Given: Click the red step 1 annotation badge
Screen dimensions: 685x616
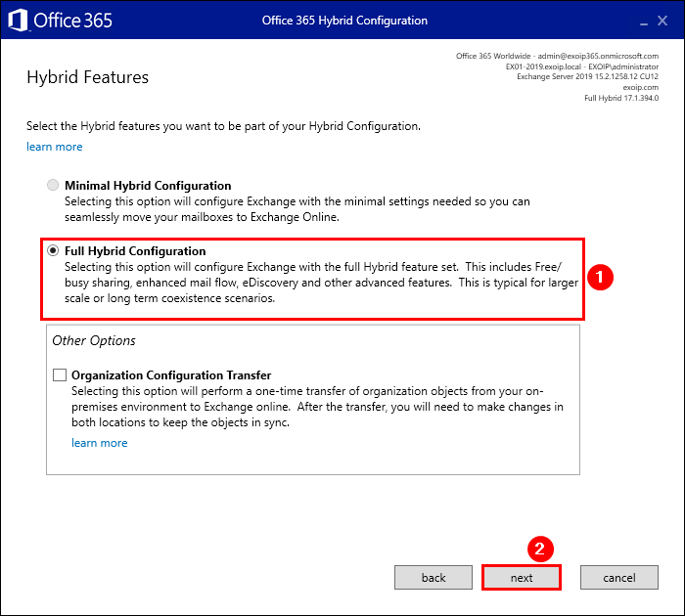Looking at the screenshot, I should tap(604, 279).
